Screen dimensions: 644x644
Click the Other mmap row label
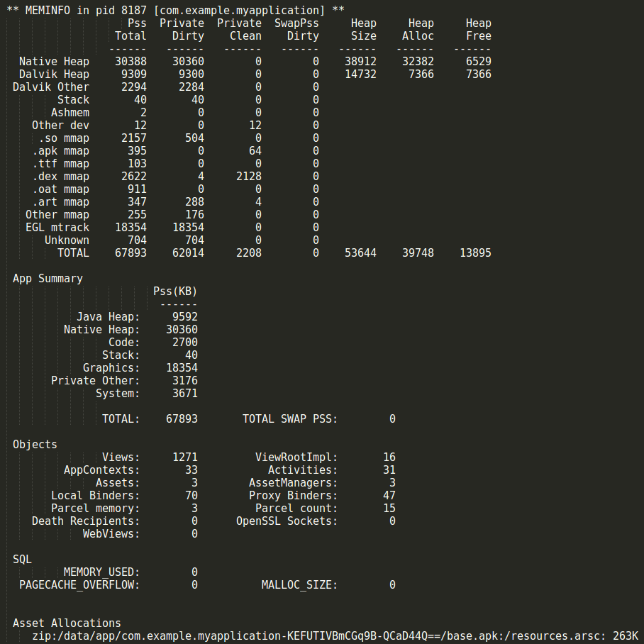click(x=57, y=214)
